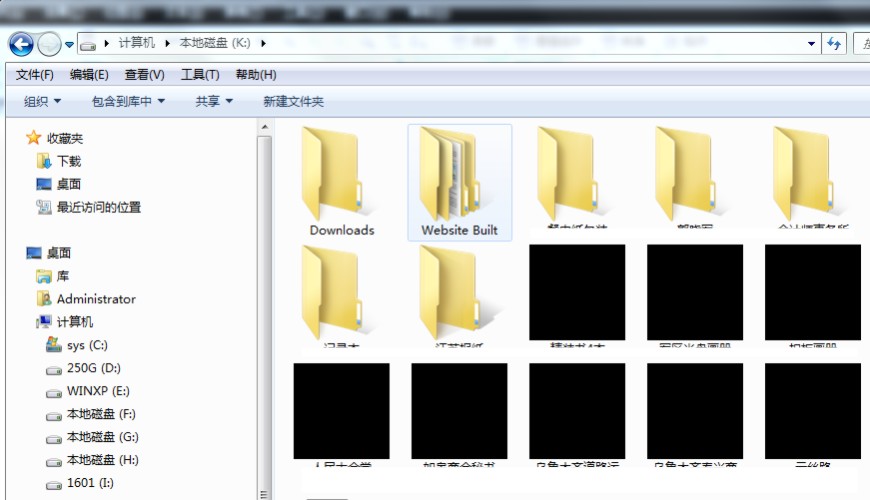The image size is (870, 500).
Task: Open 本地磁盘 (G:) in the tree
Action: (x=92, y=437)
